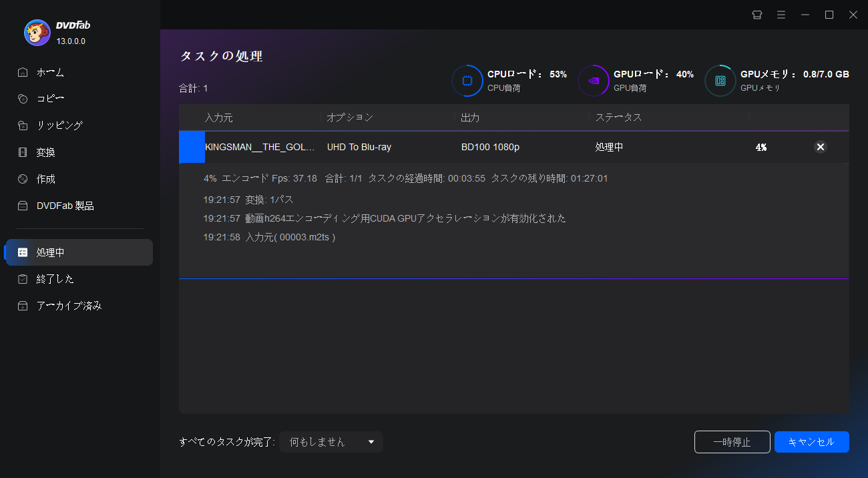Click the CPUロード: 53% reading
Viewport: 868px width, 478px height.
(527, 74)
